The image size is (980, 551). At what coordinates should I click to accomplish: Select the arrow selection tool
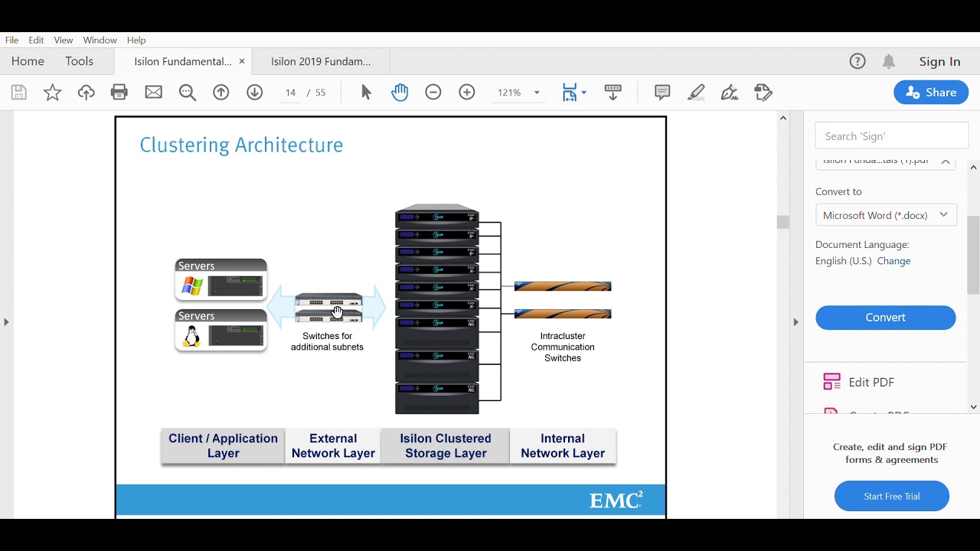366,93
